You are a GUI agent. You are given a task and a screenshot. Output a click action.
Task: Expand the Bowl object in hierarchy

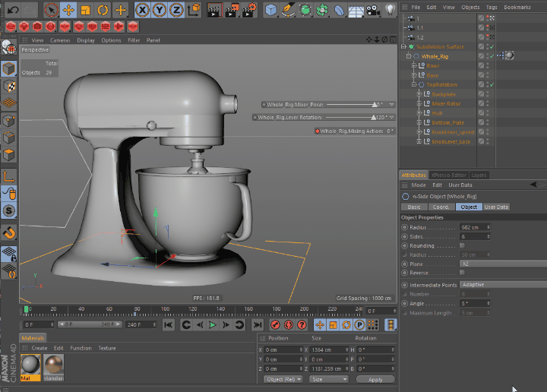pyautogui.click(x=414, y=66)
